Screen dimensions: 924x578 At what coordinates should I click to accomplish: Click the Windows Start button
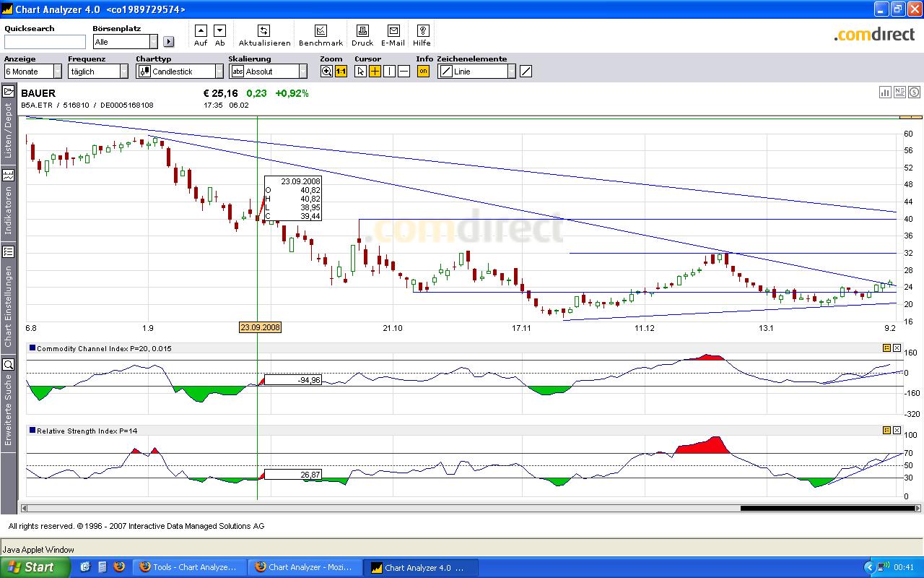35,567
